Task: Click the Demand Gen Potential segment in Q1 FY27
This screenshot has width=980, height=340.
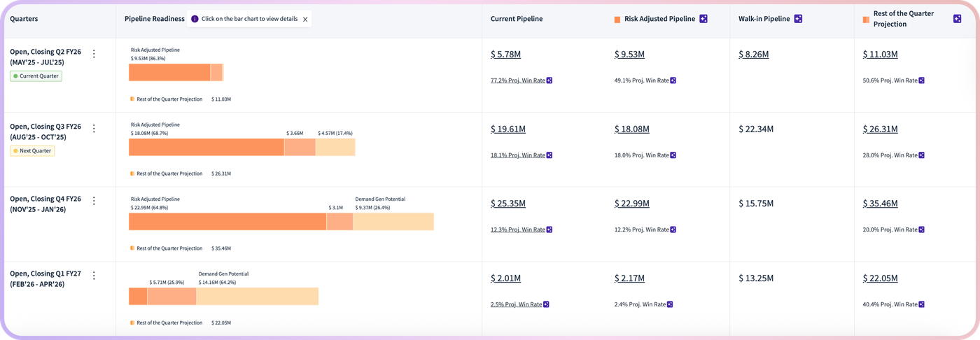Action: pyautogui.click(x=257, y=296)
